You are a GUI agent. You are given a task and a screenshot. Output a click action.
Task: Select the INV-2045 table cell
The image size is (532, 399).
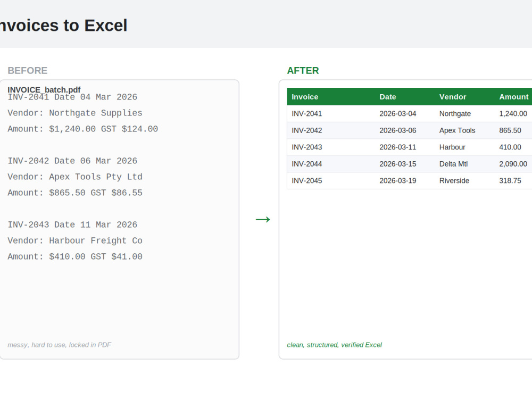click(331, 180)
